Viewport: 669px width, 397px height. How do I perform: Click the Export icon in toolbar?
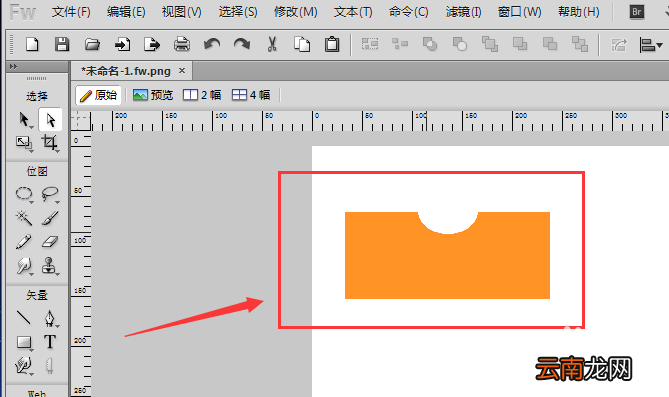152,44
